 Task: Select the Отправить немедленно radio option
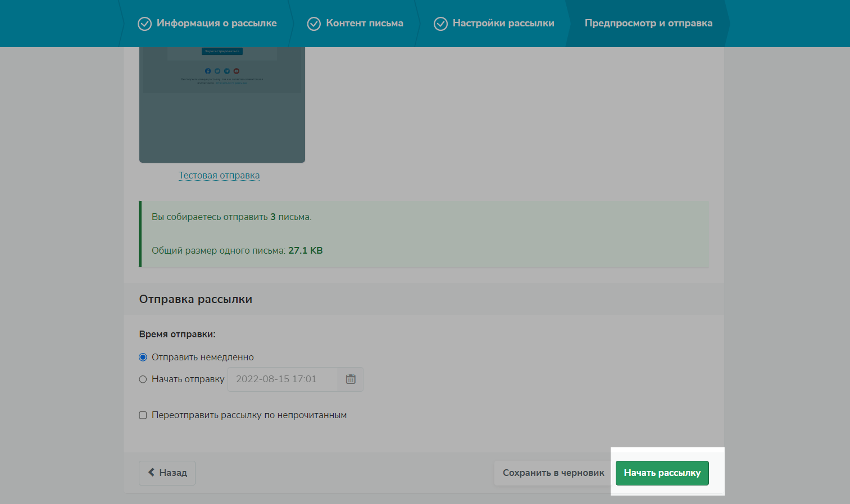pos(143,358)
